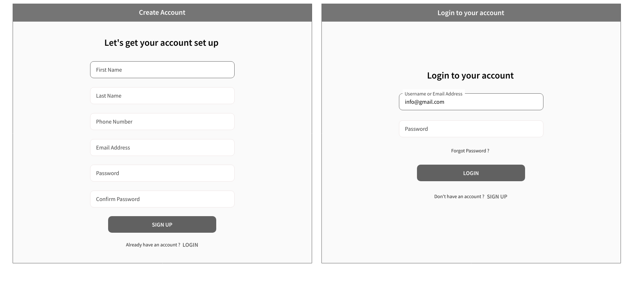Viewport: 644px width, 299px height.
Task: Follow the SIGN UP link under login
Action: point(497,197)
